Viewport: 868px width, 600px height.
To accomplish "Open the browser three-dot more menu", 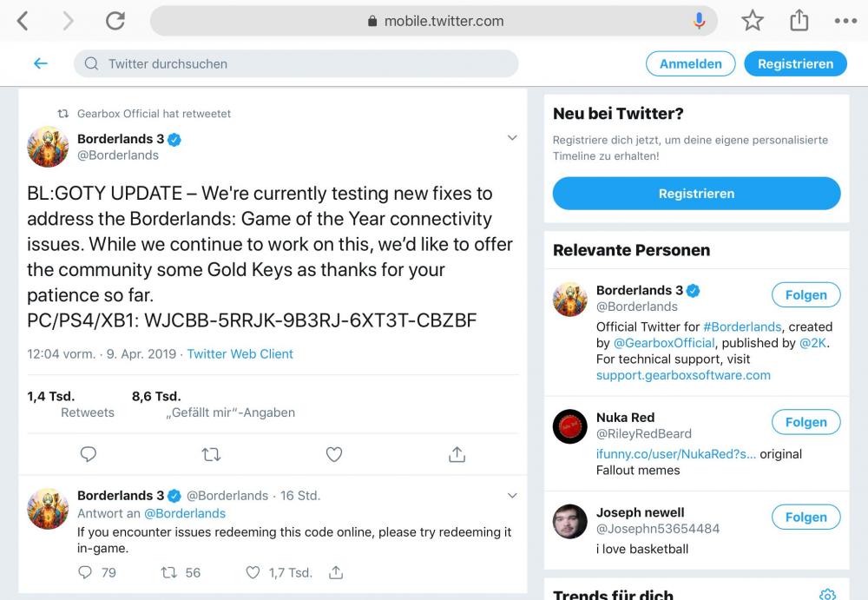I will tap(845, 22).
